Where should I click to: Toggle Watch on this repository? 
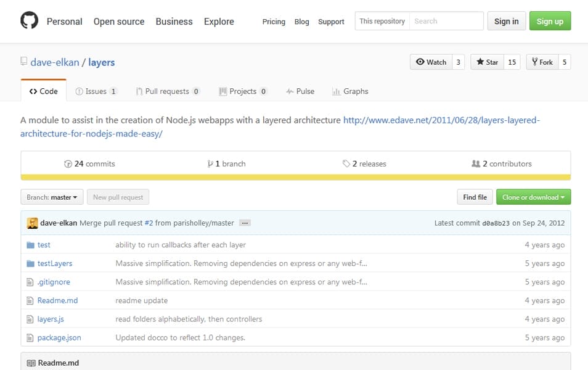tap(431, 62)
